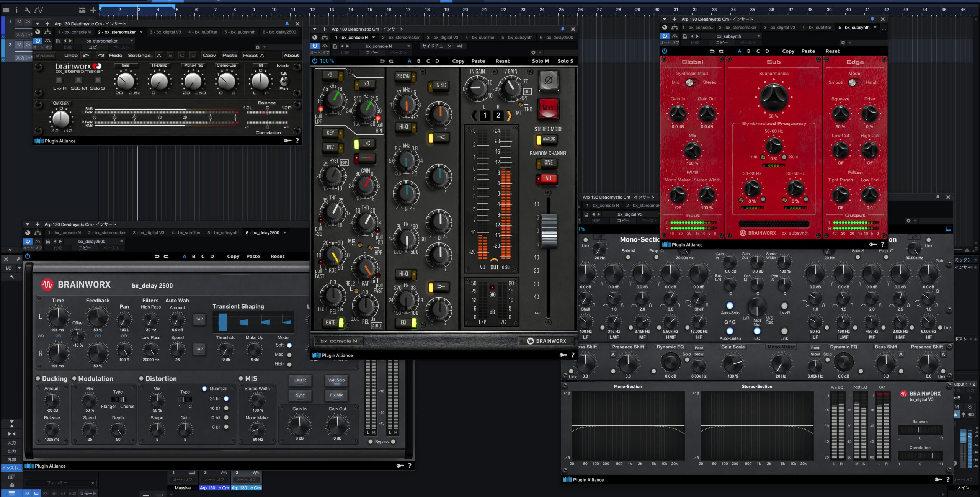Click the Transient Shaping display in bx_delay 2500

253,322
